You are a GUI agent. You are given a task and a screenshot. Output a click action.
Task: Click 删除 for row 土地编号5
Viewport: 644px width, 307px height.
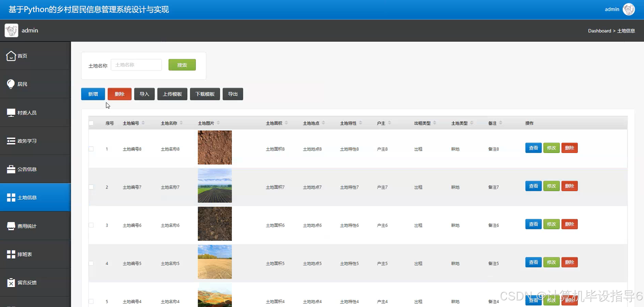[570, 262]
